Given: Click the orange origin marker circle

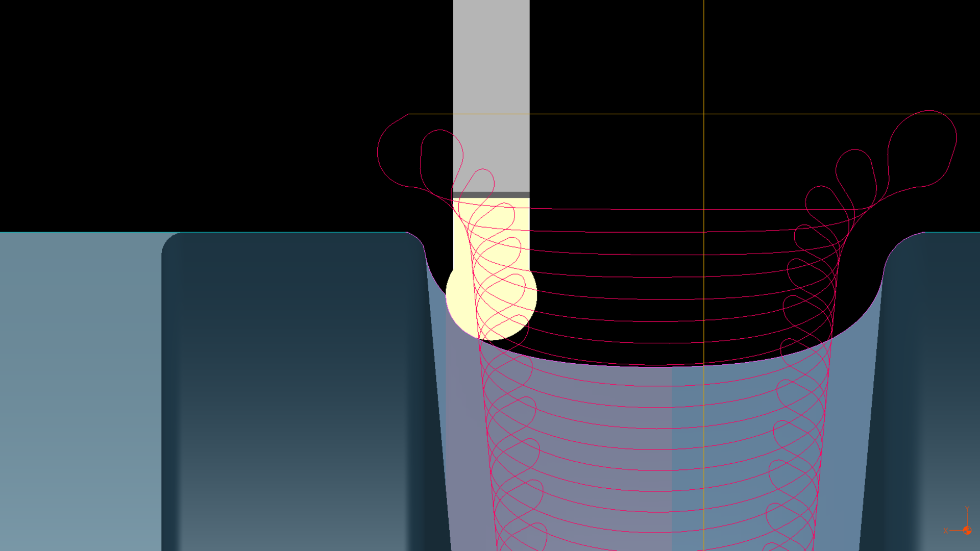Looking at the screenshot, I should (x=967, y=531).
